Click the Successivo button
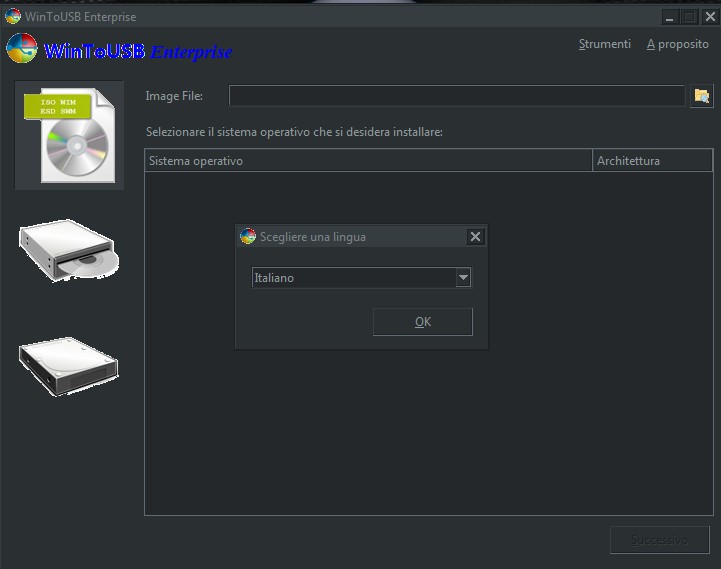Screen dimensions: 721x569 659,540
